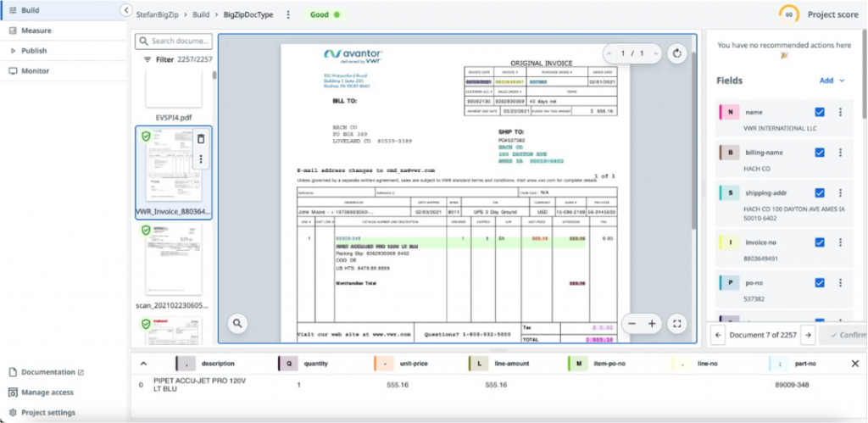The image size is (868, 423).
Task: Open more options beside BigZipDocType breadcrumb
Action: point(288,14)
